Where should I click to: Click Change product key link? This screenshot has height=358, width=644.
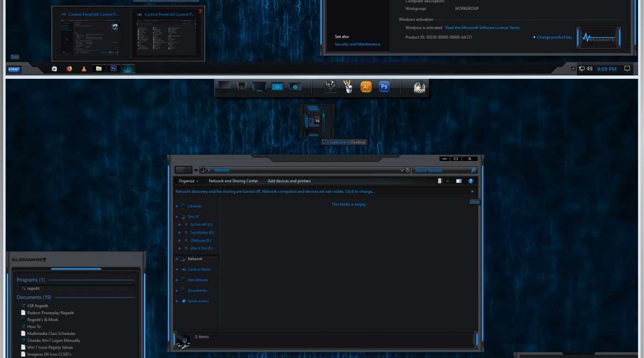click(554, 37)
